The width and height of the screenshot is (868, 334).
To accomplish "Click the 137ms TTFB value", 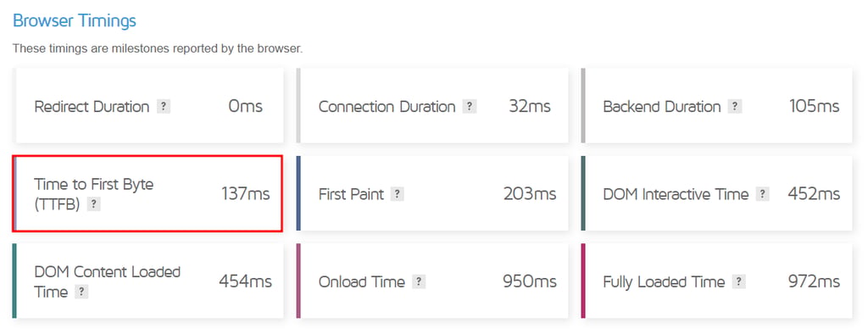I will tap(246, 194).
